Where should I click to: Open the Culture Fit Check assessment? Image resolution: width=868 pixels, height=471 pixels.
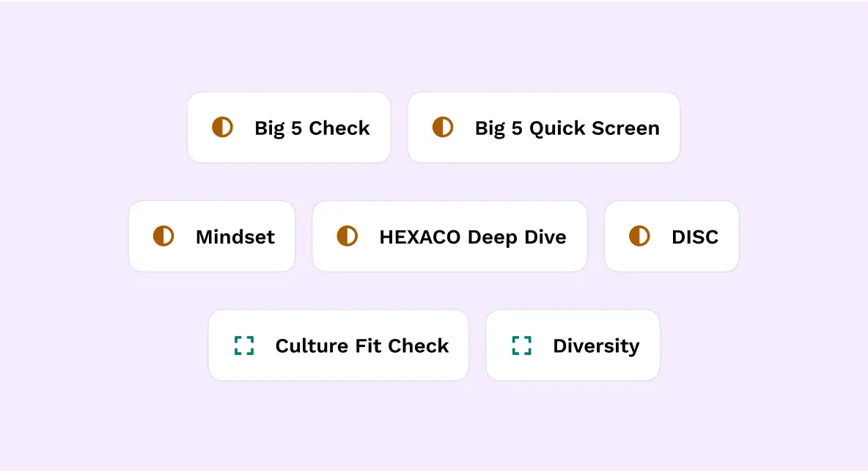(338, 345)
